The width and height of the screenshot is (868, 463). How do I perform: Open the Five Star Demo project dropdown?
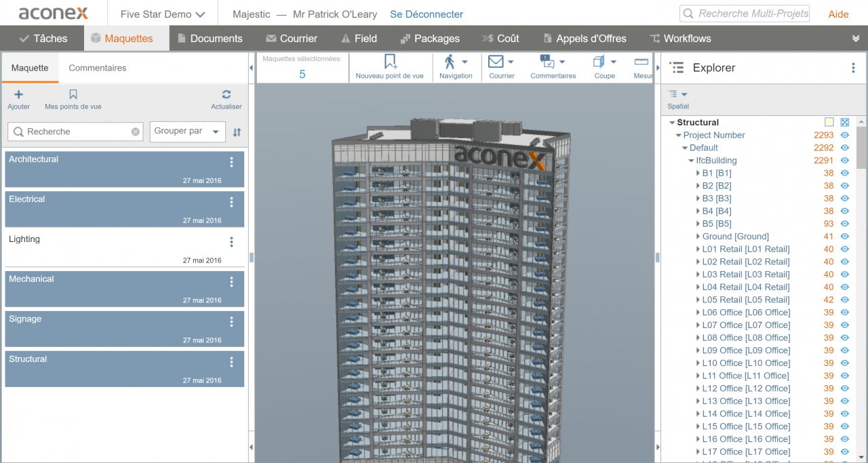pos(163,14)
